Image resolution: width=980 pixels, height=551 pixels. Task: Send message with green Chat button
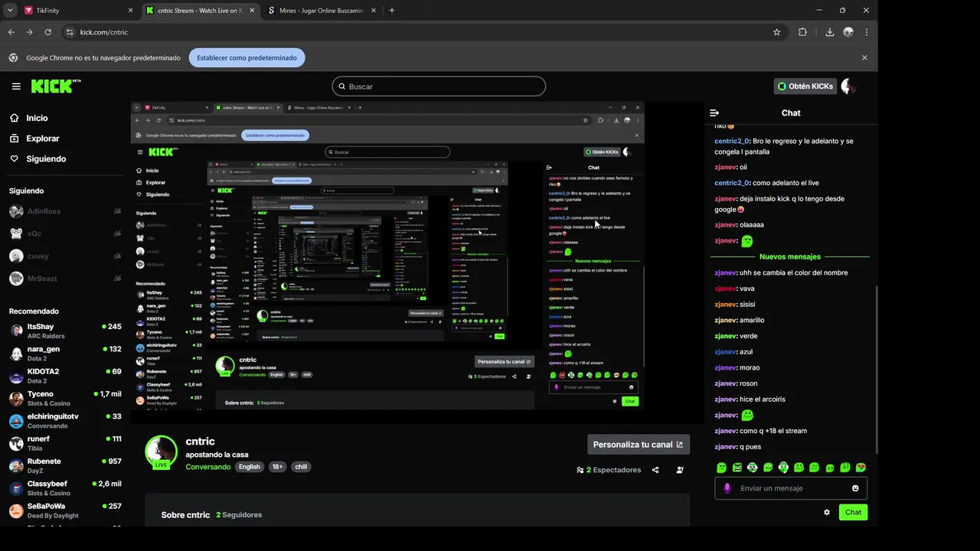click(853, 512)
